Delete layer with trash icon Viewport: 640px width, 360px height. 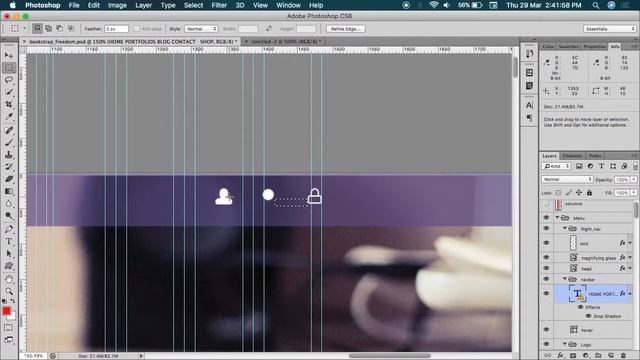pos(623,356)
